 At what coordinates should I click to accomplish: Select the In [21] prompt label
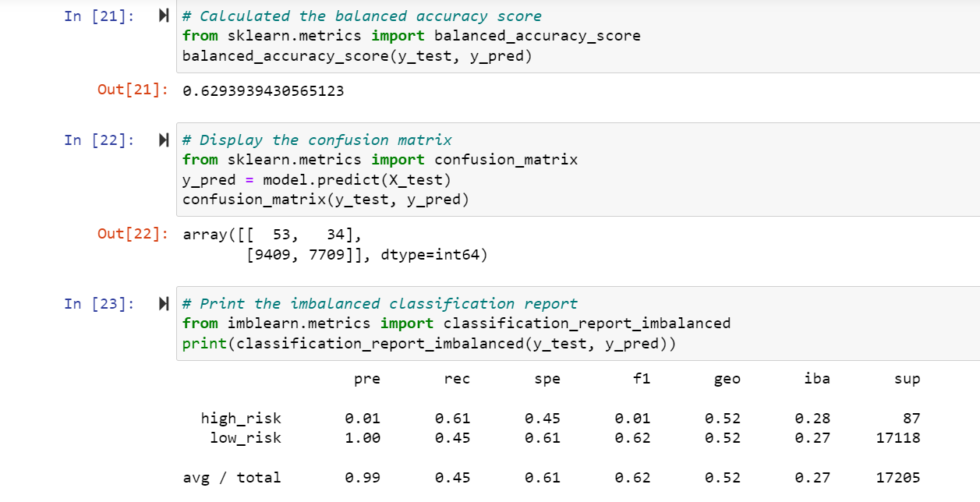99,16
